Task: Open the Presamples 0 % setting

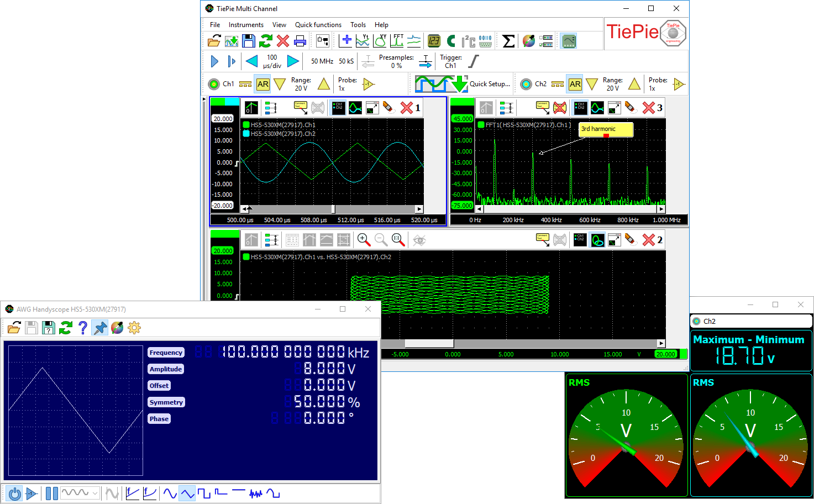Action: (x=396, y=61)
